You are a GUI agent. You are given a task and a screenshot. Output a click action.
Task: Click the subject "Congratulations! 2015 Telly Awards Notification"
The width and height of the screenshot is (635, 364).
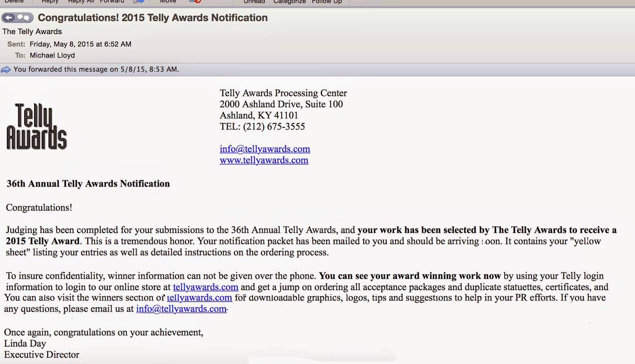(x=153, y=18)
